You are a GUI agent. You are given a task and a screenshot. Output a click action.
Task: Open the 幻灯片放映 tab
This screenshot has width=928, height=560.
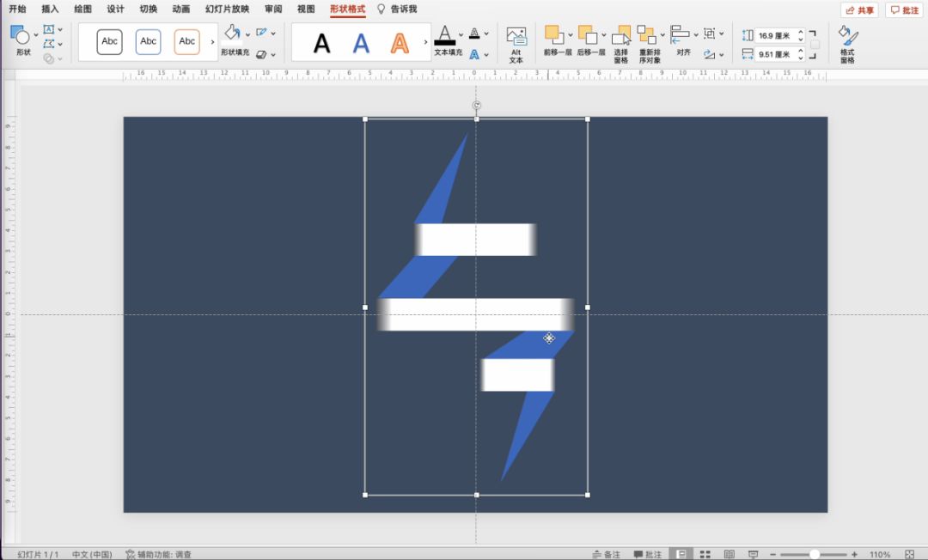click(x=227, y=9)
